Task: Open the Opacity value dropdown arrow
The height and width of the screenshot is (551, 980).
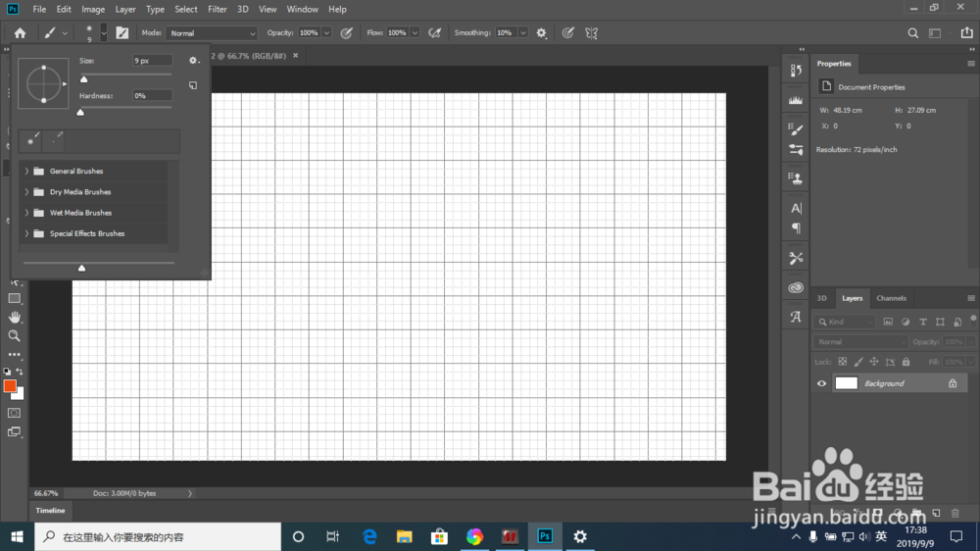Action: [326, 33]
